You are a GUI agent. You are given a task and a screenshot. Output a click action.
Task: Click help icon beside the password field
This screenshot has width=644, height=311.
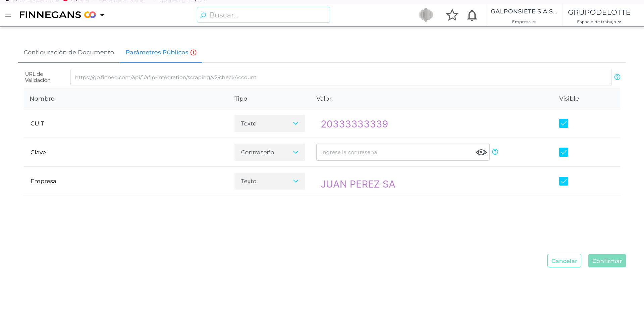(x=495, y=152)
